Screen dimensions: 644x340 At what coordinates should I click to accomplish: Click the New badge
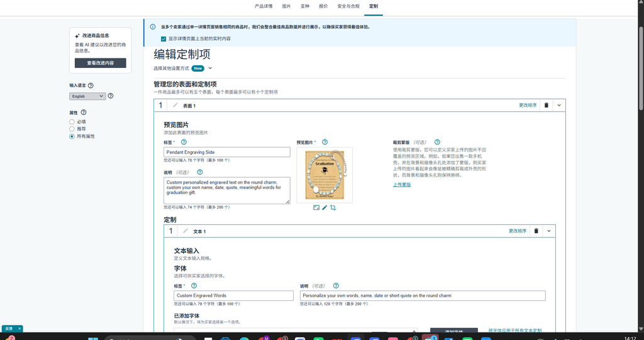[198, 68]
